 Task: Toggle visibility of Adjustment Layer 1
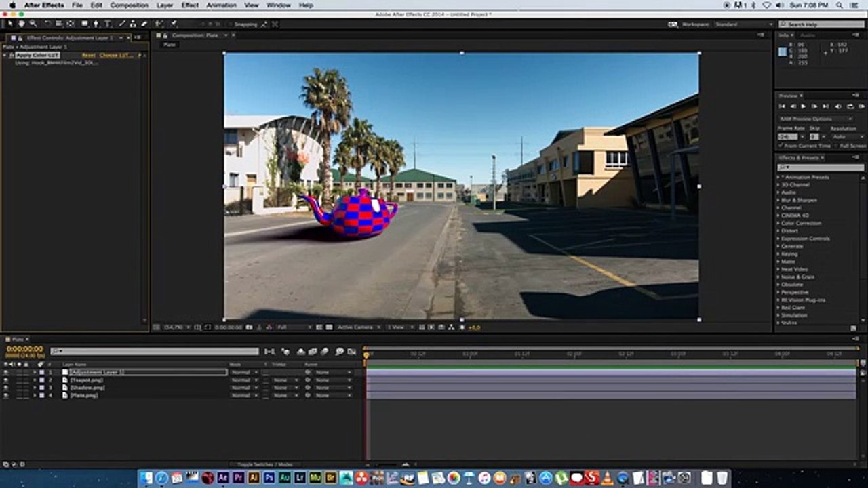coord(6,372)
